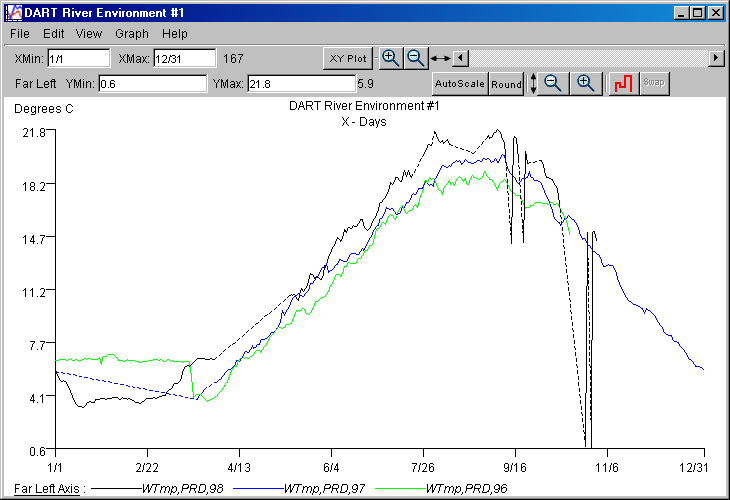Open the File menu
The image size is (730, 500).
tap(20, 34)
